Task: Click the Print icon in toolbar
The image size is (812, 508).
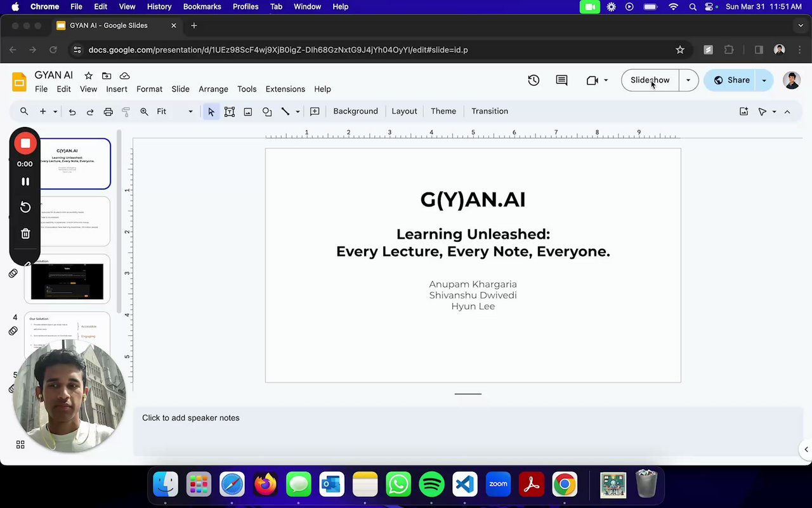Action: [108, 112]
